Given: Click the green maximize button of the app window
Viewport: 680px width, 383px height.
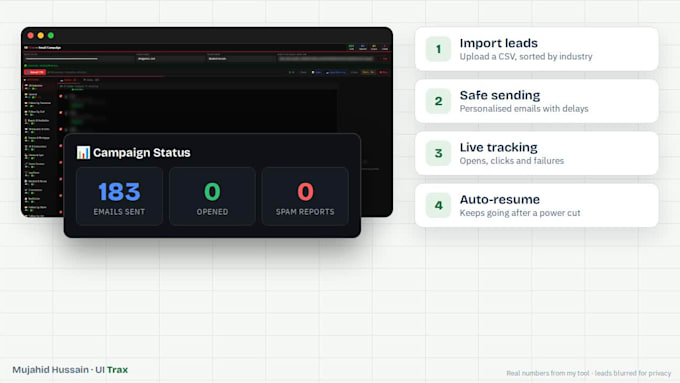Looking at the screenshot, I should [x=51, y=36].
